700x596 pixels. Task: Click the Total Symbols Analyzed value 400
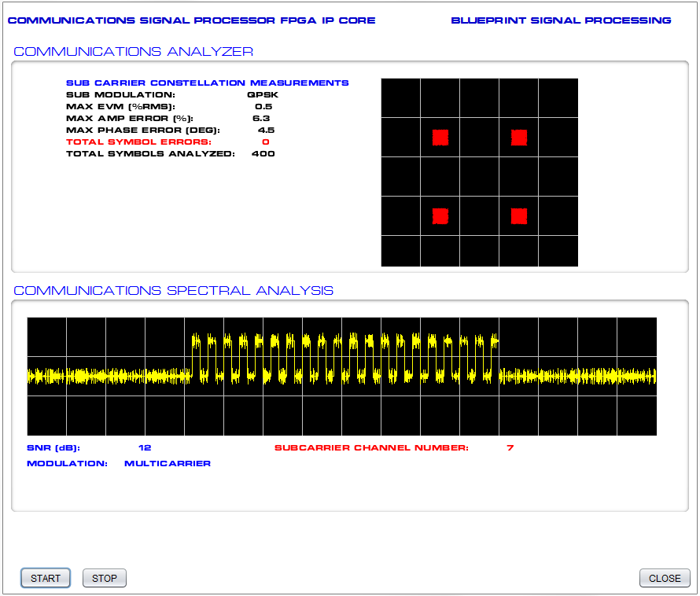(263, 153)
